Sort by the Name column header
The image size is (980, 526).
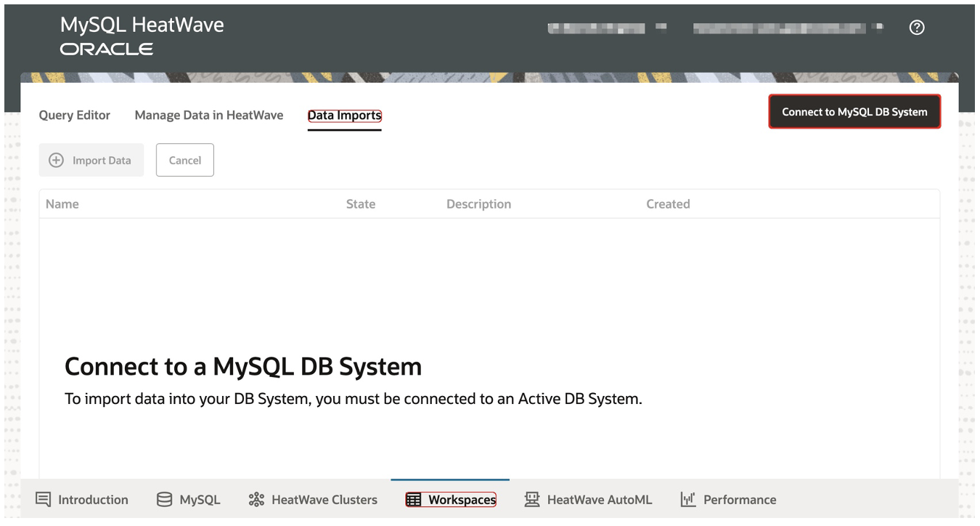[62, 203]
